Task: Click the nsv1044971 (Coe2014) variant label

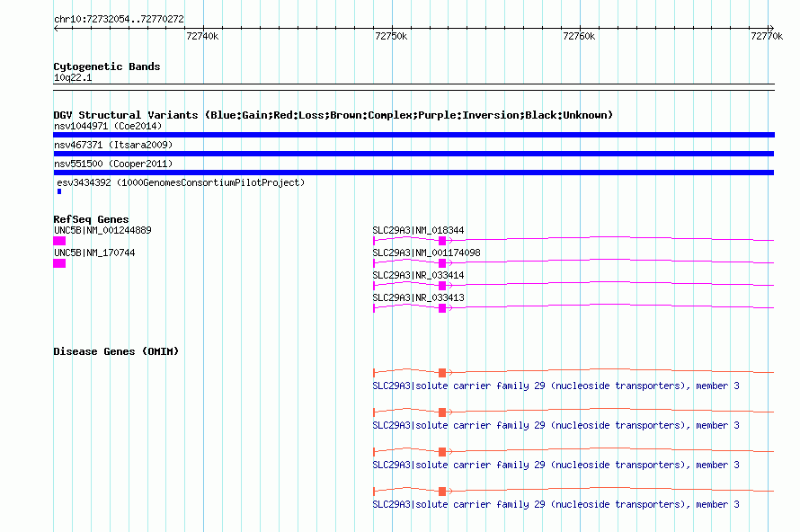Action: pos(108,126)
